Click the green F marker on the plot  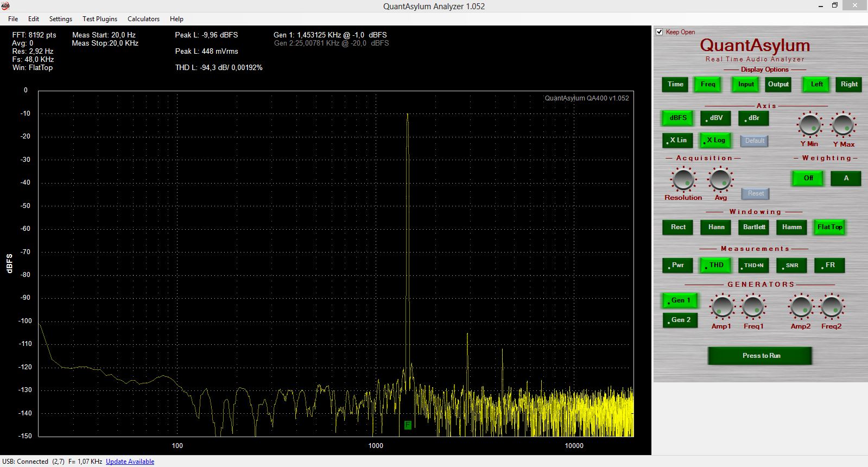tap(408, 425)
